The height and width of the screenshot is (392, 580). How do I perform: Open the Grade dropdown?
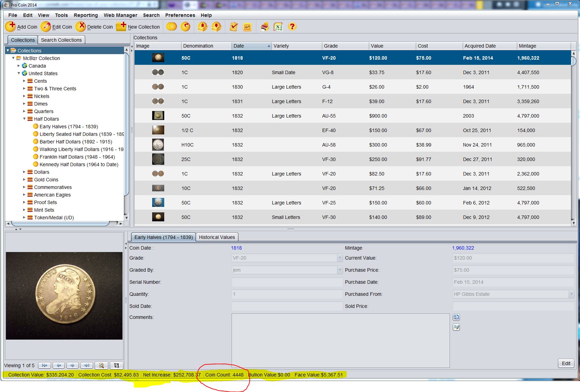pos(340,258)
